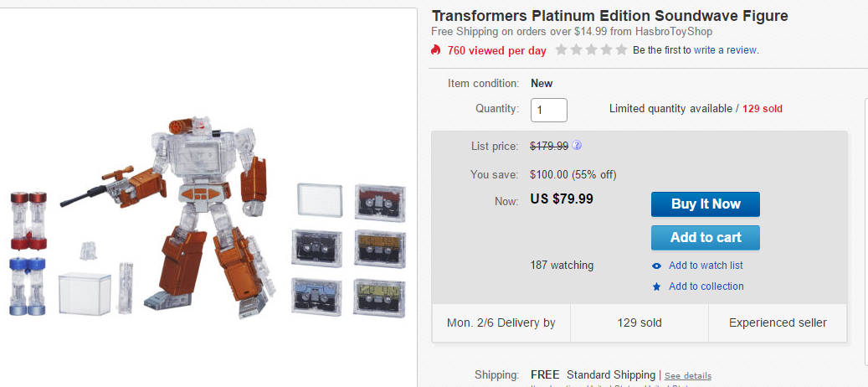Image resolution: width=868 pixels, height=387 pixels.
Task: Open the write a review link
Action: point(726,50)
